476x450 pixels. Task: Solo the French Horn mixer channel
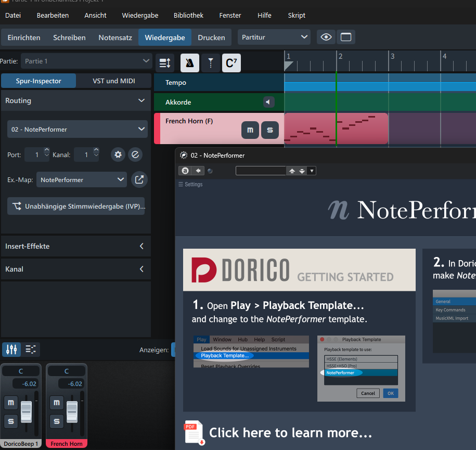coord(57,421)
